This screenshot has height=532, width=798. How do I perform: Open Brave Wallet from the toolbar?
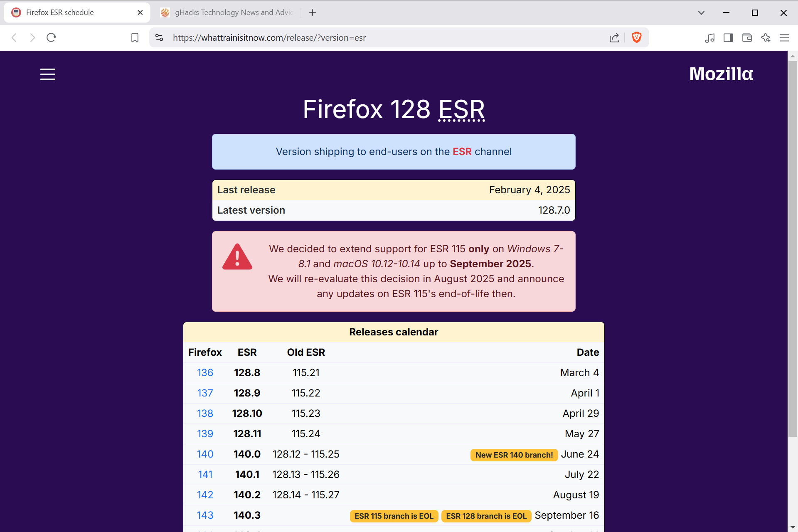[x=747, y=37]
